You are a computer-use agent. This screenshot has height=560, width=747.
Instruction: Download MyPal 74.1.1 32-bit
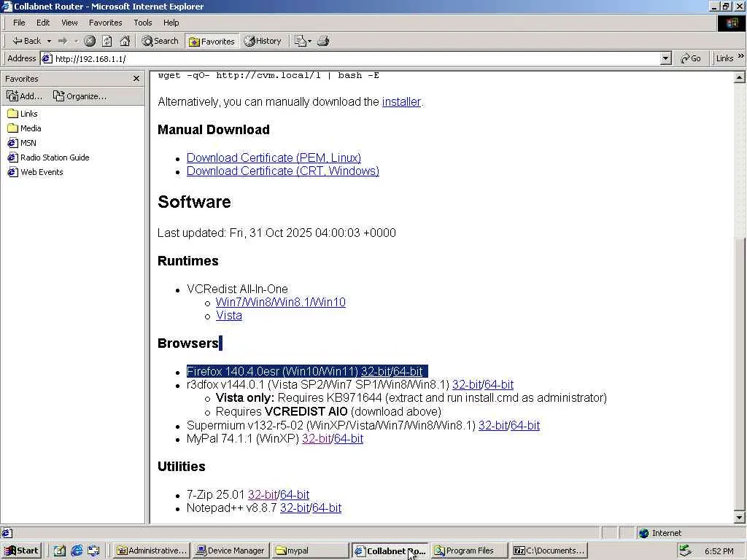tap(317, 438)
